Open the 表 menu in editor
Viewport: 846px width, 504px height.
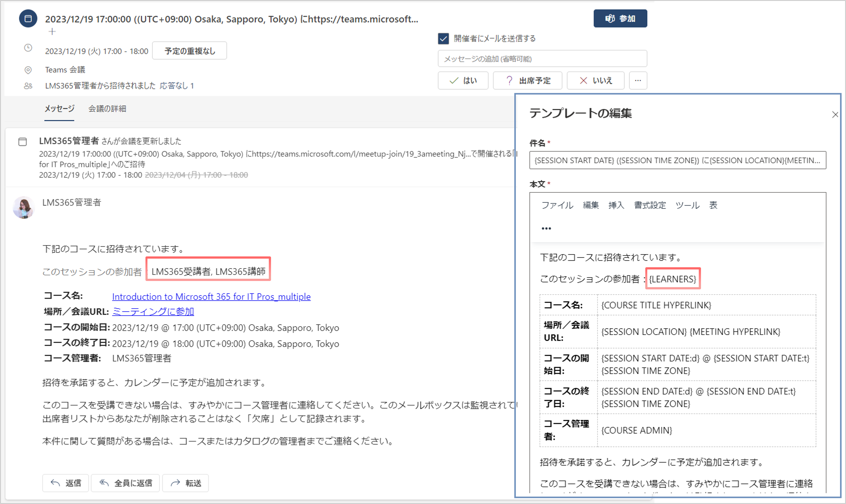(713, 205)
